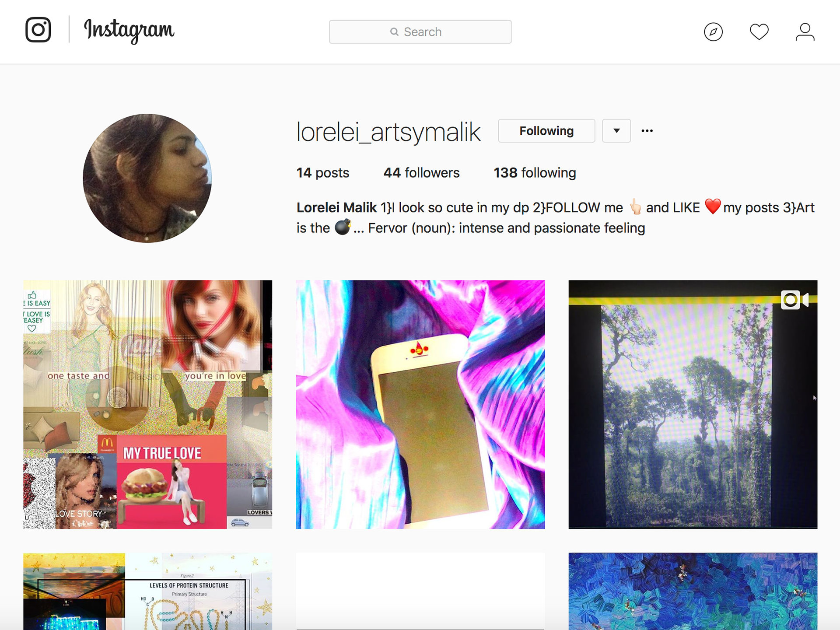This screenshot has width=840, height=630.
Task: Go to the profile person icon
Action: click(805, 32)
